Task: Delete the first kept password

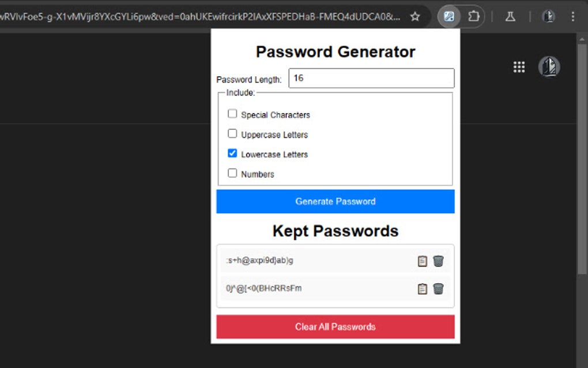Action: pos(439,261)
